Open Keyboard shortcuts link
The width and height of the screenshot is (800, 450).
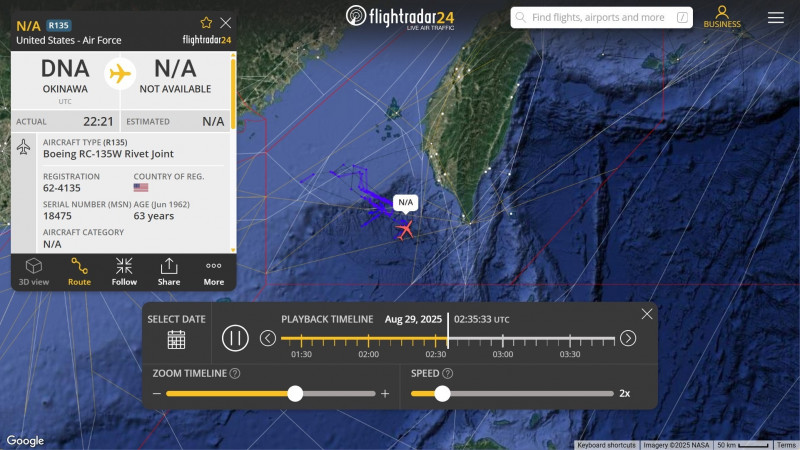click(606, 445)
